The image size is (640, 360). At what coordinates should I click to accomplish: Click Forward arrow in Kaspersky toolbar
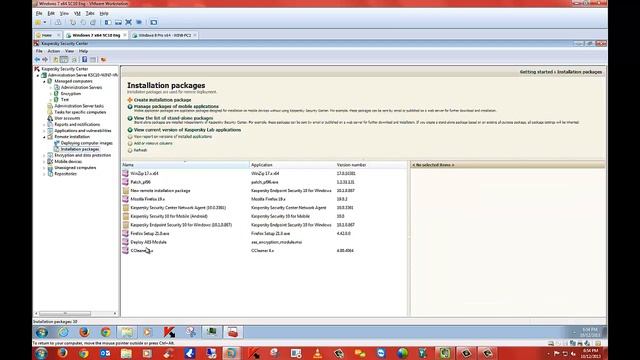(x=45, y=60)
